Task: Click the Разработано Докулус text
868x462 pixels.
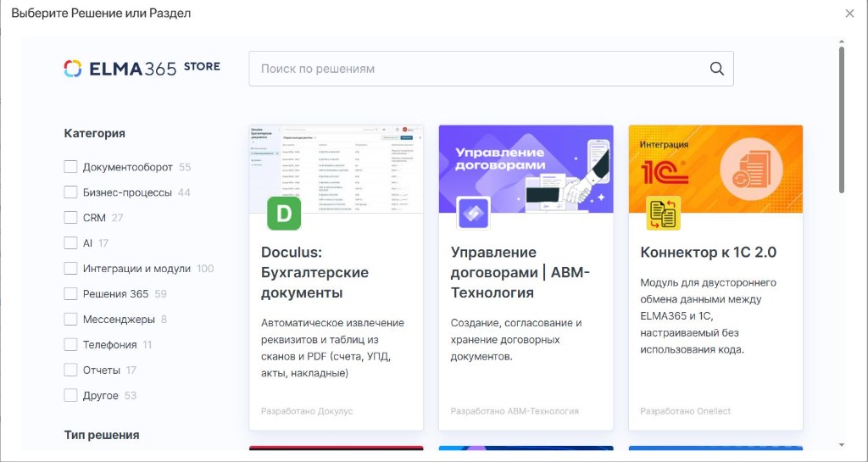Action: tap(307, 411)
